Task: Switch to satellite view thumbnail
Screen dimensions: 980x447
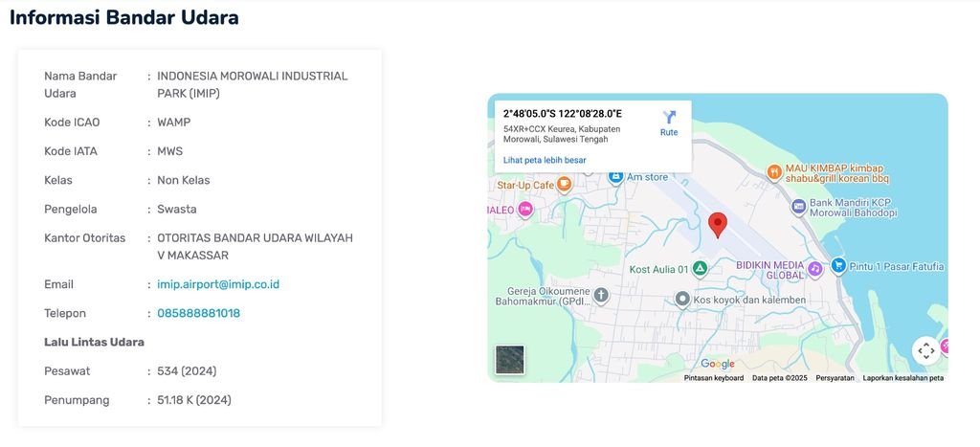Action: [x=510, y=359]
